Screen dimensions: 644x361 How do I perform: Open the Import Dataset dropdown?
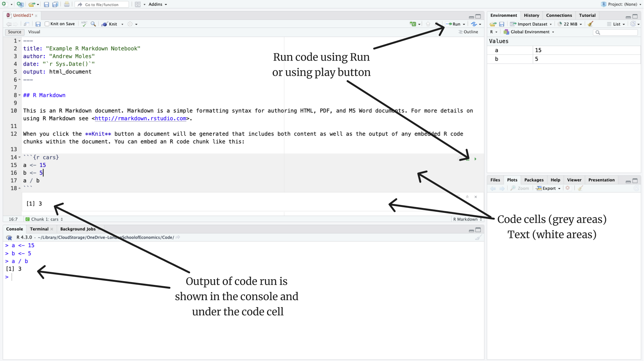532,24
